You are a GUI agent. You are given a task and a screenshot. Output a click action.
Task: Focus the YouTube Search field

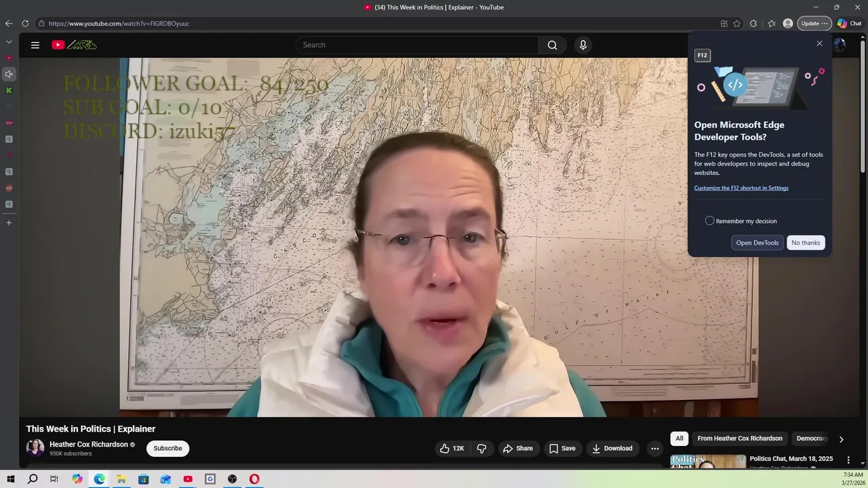417,45
